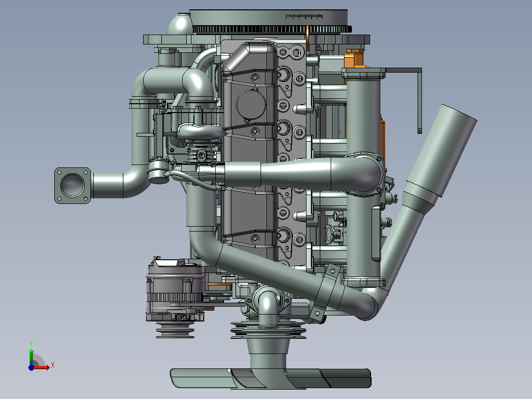Select the alternator body at lower left
This screenshot has height=399, width=532.
click(175, 290)
